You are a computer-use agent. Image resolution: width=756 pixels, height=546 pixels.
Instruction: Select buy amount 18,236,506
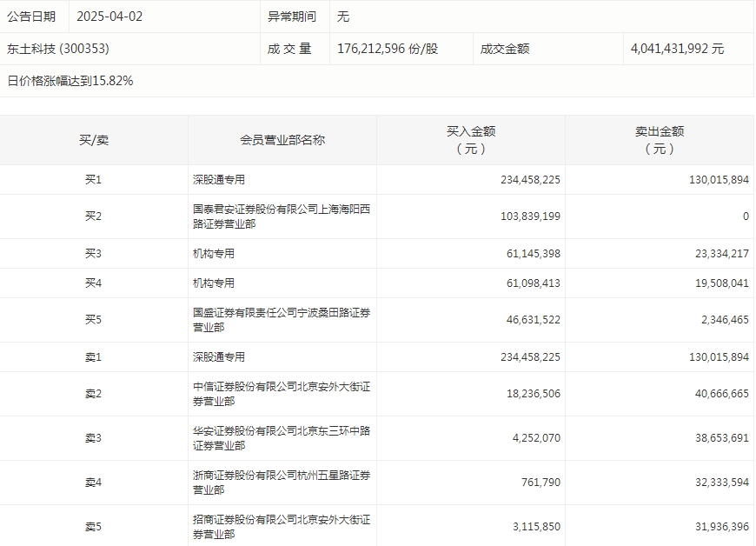[x=534, y=394]
